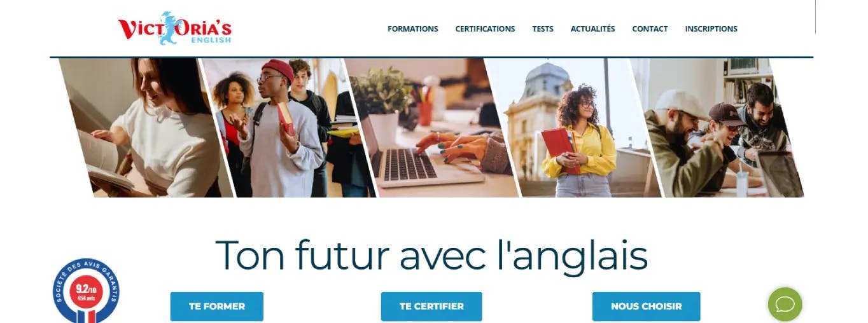
Task: Open the green chat bubble widget
Action: point(785,305)
